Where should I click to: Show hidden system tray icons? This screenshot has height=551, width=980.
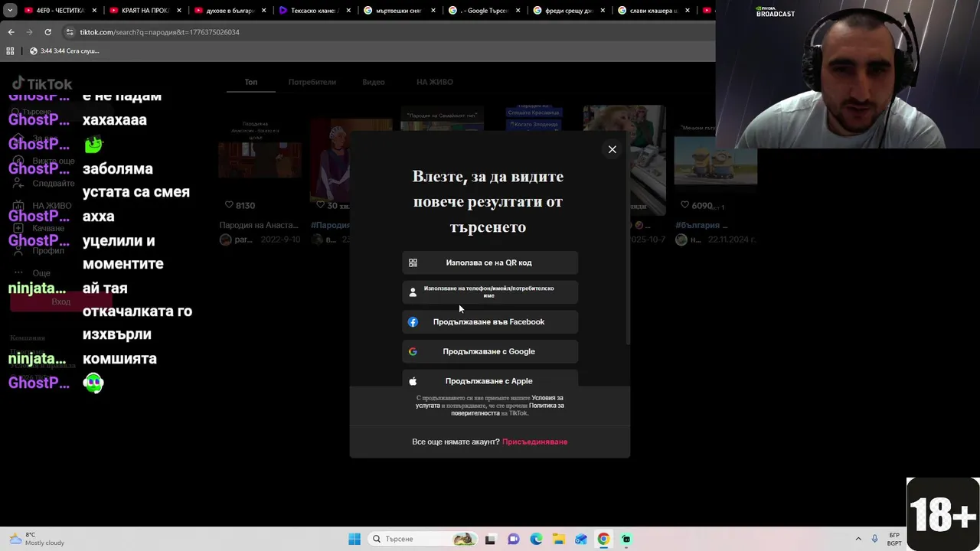[858, 539]
